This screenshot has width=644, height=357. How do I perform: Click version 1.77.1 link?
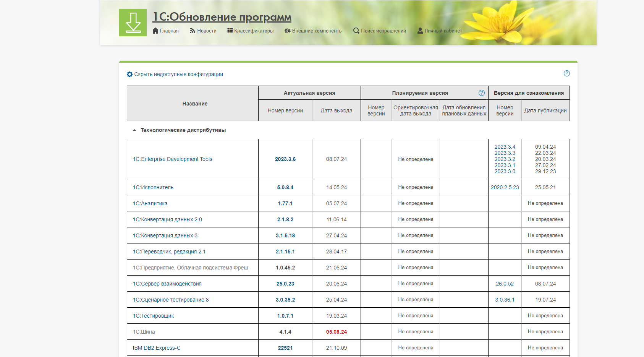pyautogui.click(x=285, y=203)
